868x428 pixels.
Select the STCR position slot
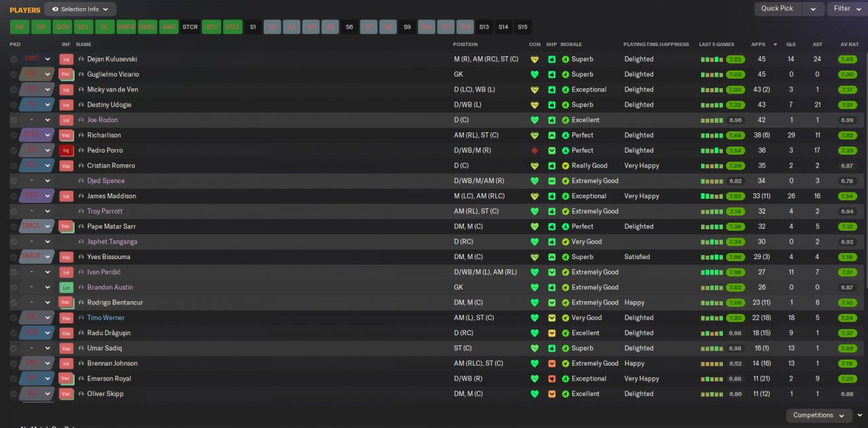(190, 27)
